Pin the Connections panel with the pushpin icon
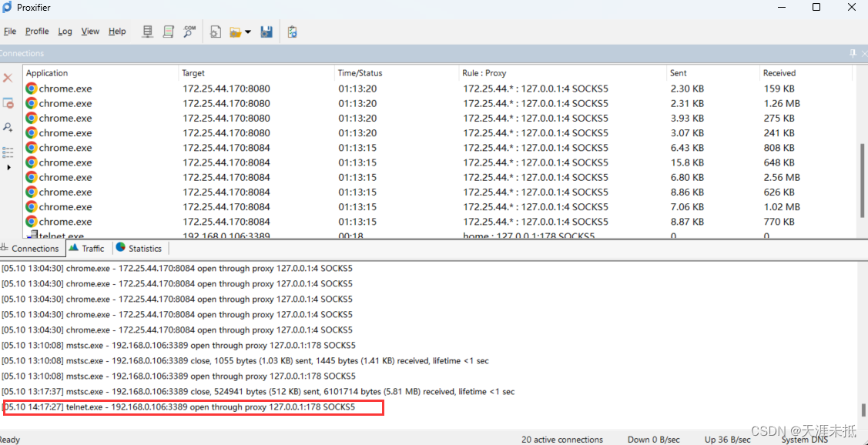 [853, 53]
